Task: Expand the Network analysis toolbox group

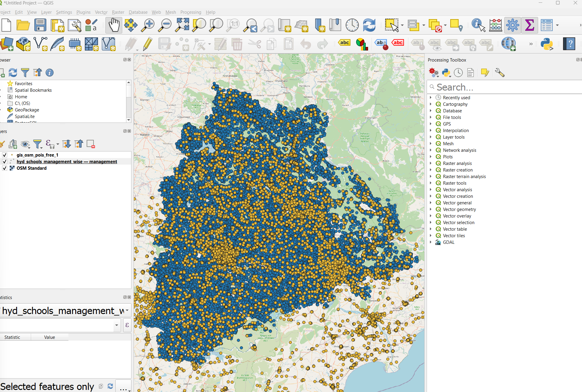Action: (431, 150)
